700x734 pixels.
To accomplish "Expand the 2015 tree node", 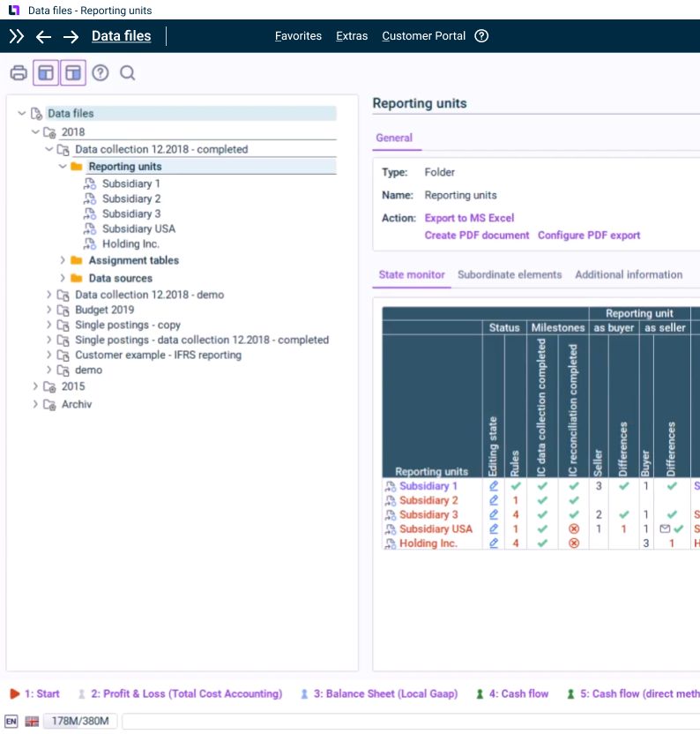I will (x=35, y=386).
